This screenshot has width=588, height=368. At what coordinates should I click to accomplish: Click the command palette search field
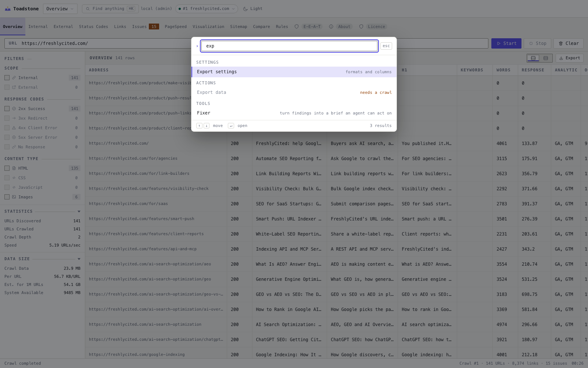[x=290, y=46]
